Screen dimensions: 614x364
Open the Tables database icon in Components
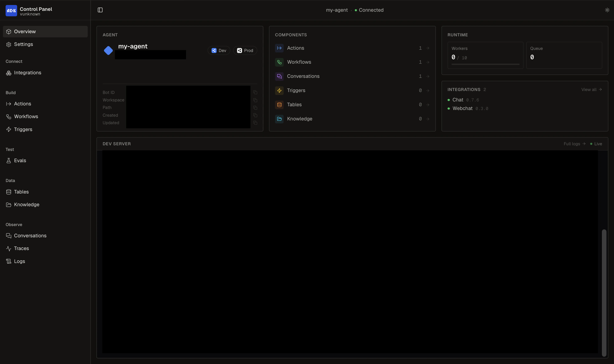[x=279, y=105]
